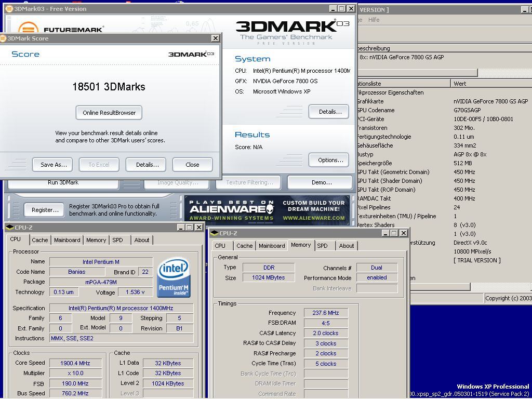Maximize the right CPU-Z Memory window

pos(394,233)
